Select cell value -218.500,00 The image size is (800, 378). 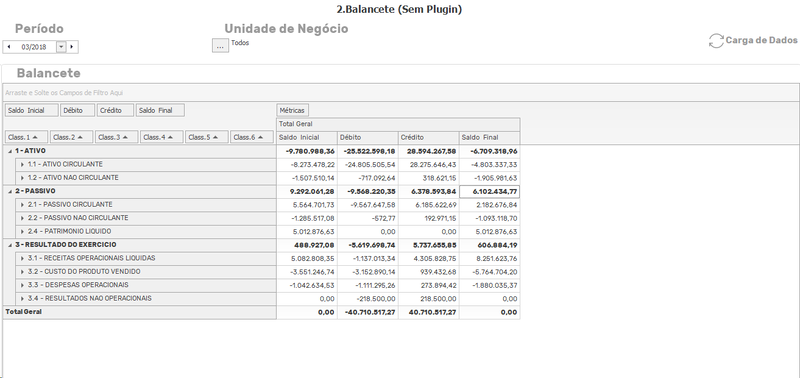pos(367,299)
